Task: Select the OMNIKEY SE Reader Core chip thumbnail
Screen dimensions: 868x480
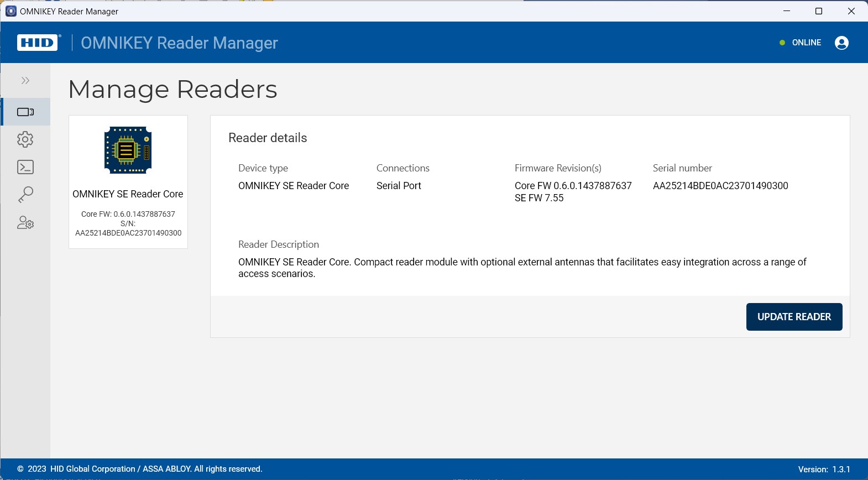Action: (128, 150)
